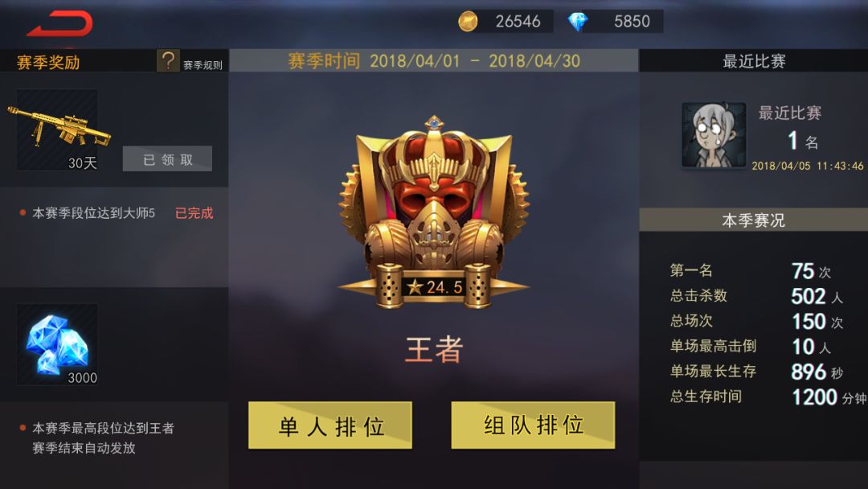The height and width of the screenshot is (489, 868).
Task: Open season rules question mark icon
Action: pos(168,61)
